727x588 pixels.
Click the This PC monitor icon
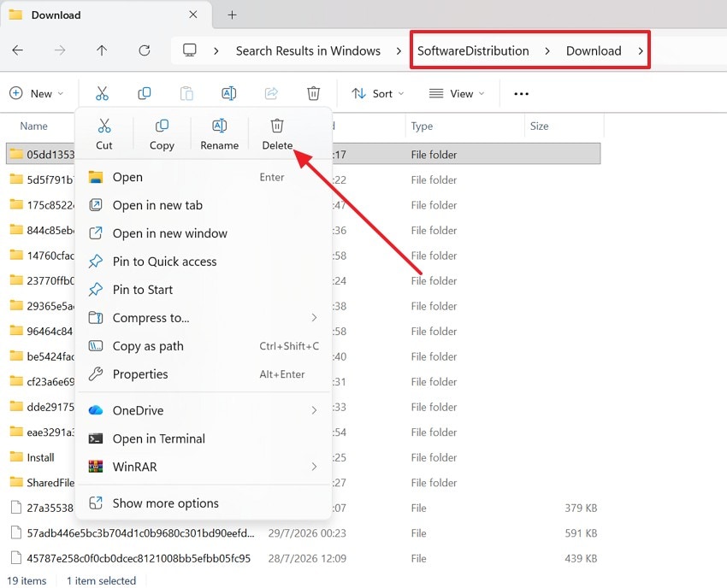tap(190, 50)
